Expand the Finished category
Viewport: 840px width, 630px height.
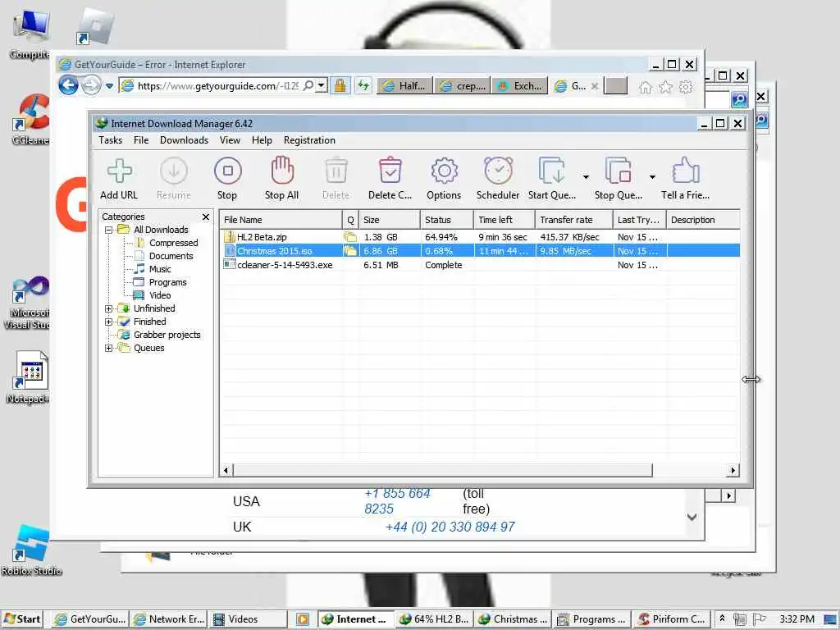click(x=109, y=322)
